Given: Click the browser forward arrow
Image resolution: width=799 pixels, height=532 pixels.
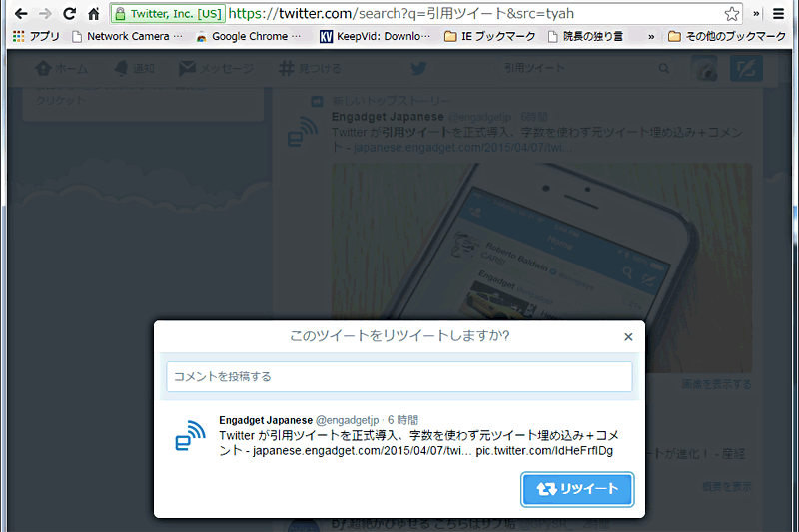Looking at the screenshot, I should tap(45, 14).
